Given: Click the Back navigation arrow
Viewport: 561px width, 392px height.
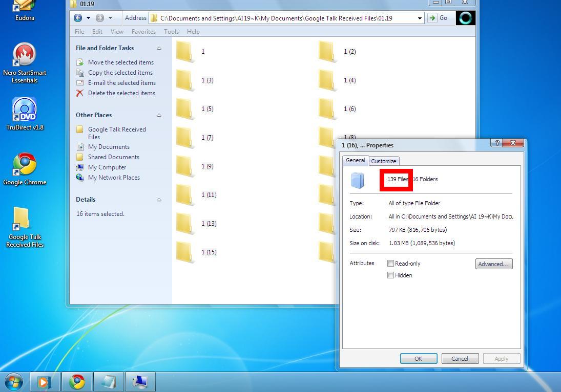Looking at the screenshot, I should pos(78,18).
